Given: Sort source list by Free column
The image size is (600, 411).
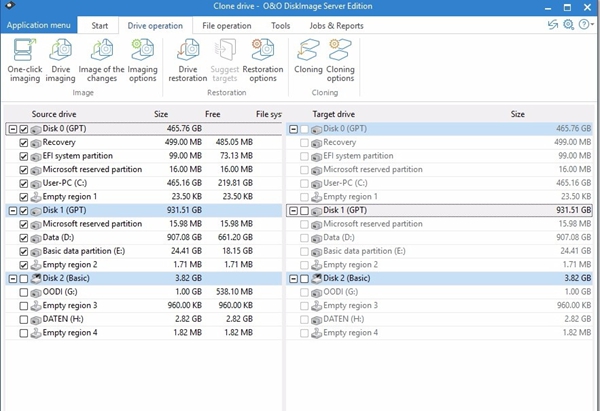Looking at the screenshot, I should [212, 114].
